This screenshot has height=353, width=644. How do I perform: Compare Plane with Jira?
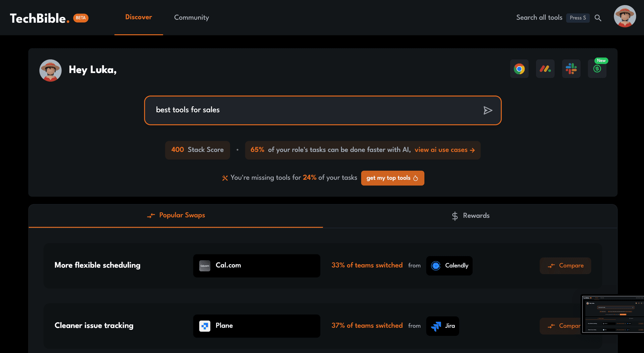(560, 326)
